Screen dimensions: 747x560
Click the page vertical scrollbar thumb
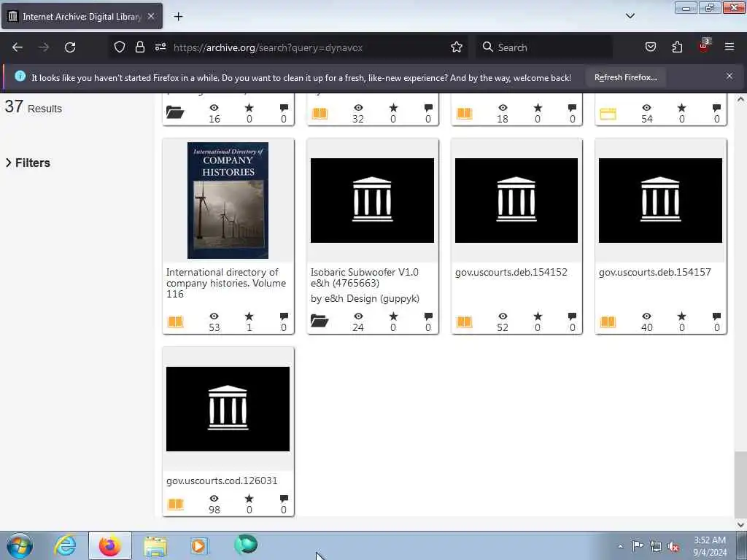[740, 484]
